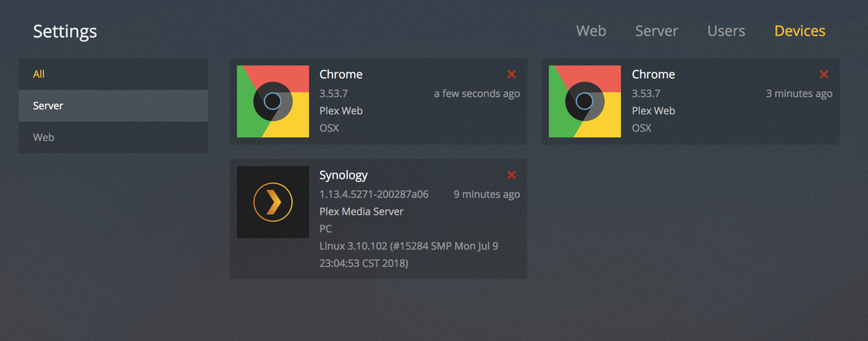Click the Settings page heading
Screen dimensions: 868x341
[65, 32]
